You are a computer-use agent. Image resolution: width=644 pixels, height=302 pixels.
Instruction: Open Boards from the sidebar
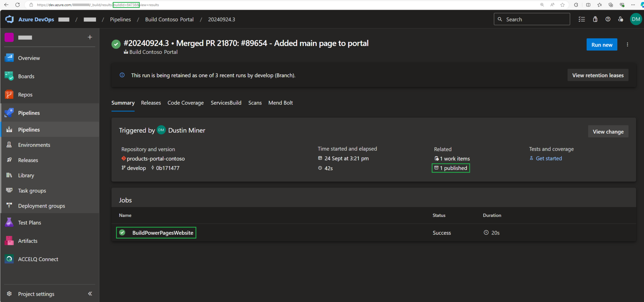[x=26, y=76]
